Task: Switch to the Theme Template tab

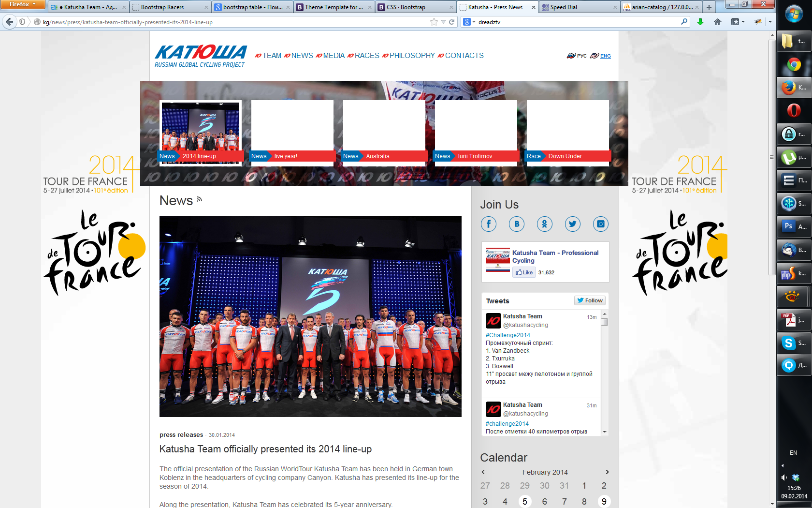Action: click(334, 7)
